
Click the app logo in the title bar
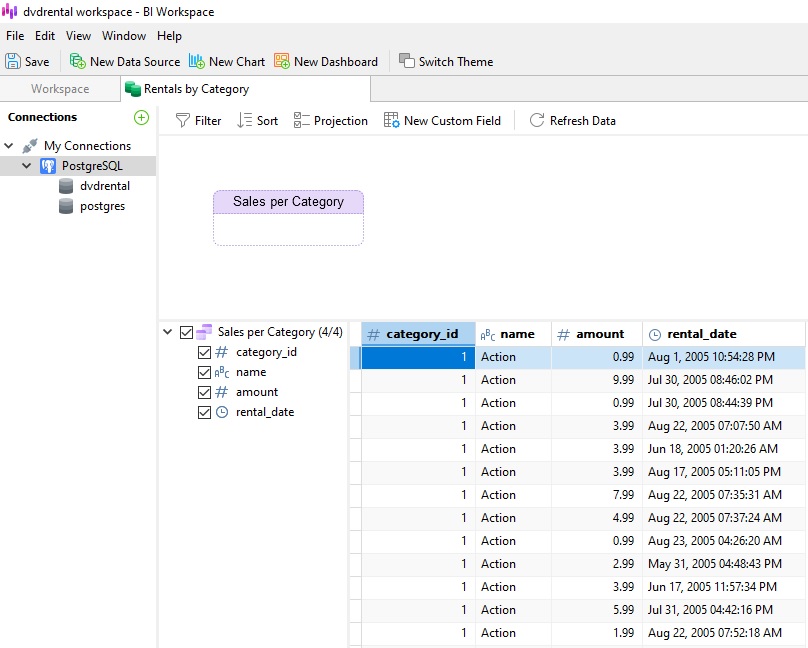(x=10, y=11)
